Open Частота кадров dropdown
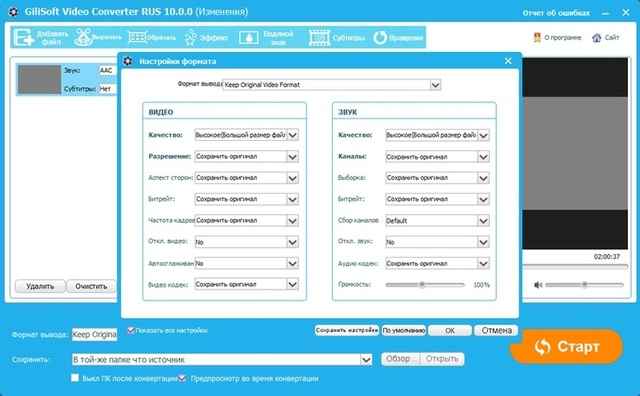 point(293,220)
